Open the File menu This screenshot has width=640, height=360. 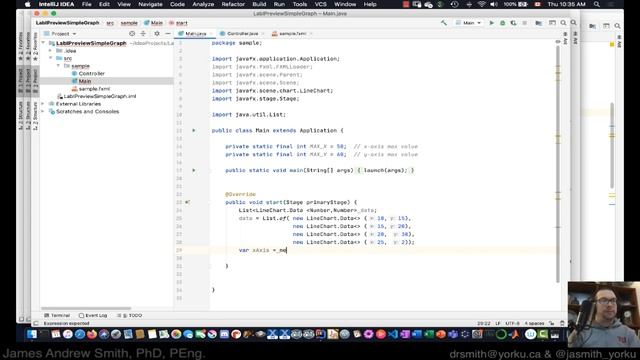(87, 4)
